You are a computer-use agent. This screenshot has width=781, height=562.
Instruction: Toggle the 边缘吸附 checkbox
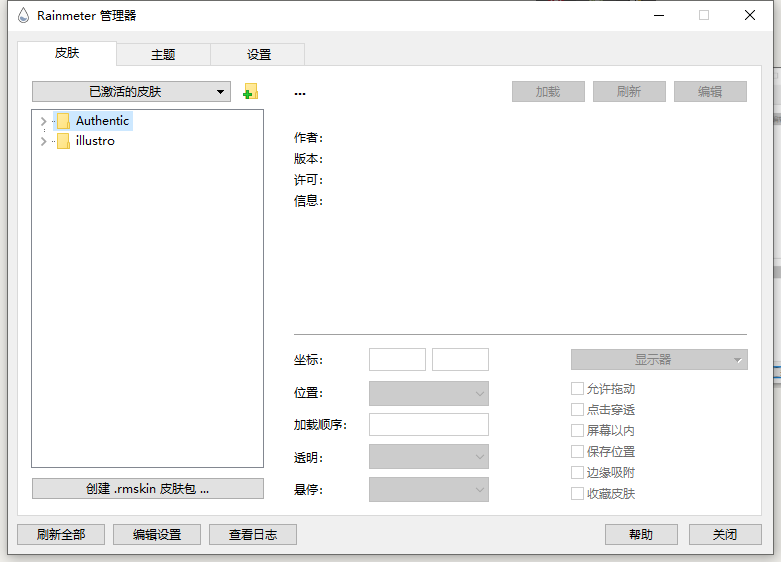click(577, 472)
